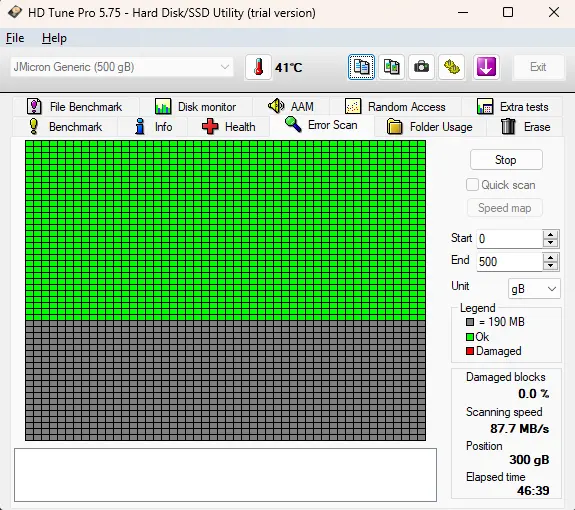The width and height of the screenshot is (575, 510).
Task: Click the 300 gB position value
Action: click(x=529, y=460)
